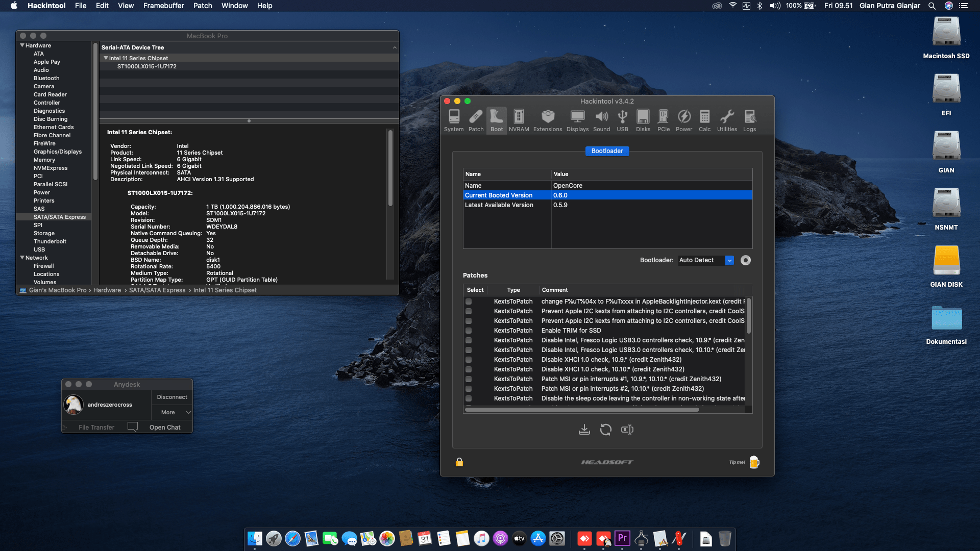
Task: Open the Patch menu in menu bar
Action: coord(202,6)
